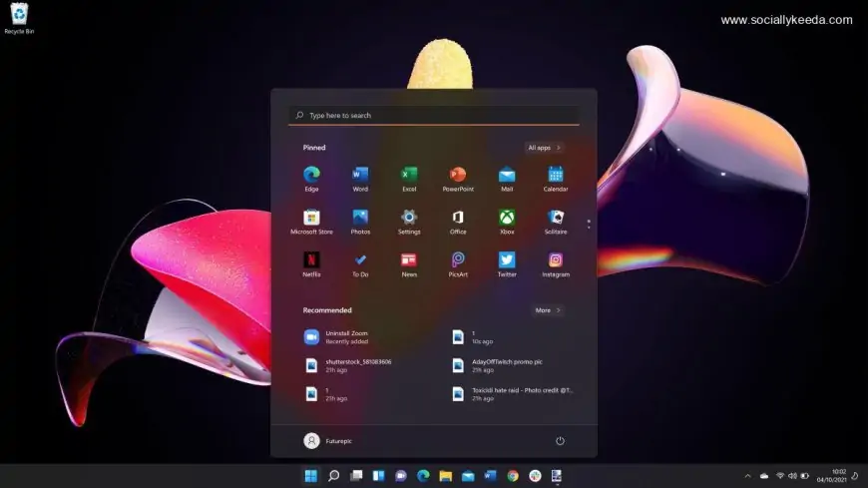Click the focus assist moon icon
The height and width of the screenshot is (488, 868).
(855, 476)
